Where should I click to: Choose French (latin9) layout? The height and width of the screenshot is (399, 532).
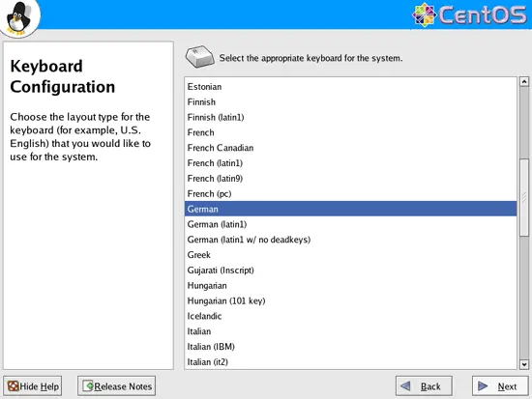point(350,179)
